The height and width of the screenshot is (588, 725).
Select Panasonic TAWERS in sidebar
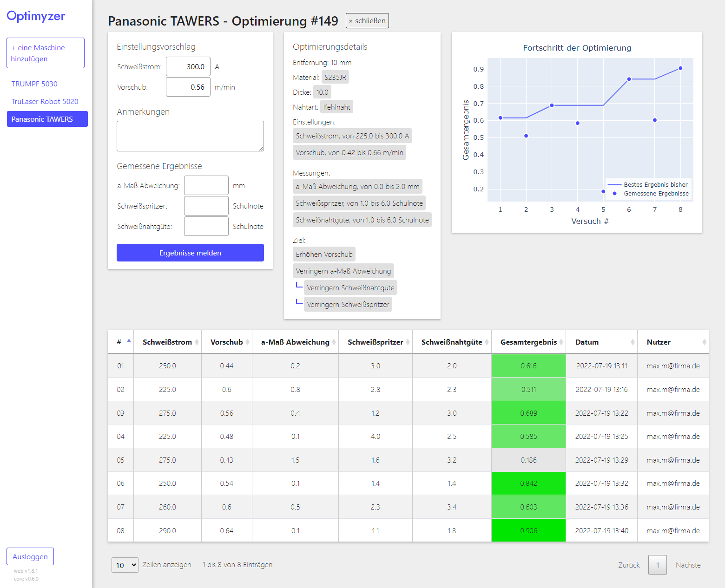pyautogui.click(x=47, y=119)
